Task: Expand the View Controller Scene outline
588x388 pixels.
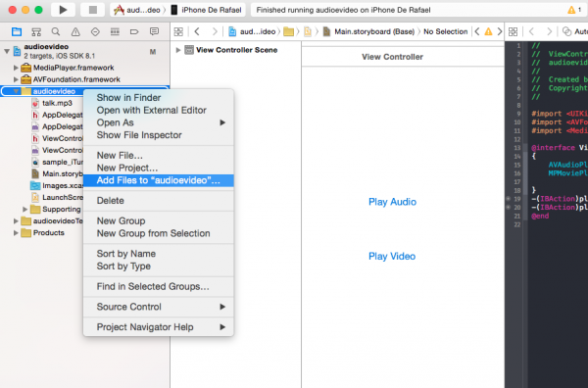Action: (x=178, y=50)
